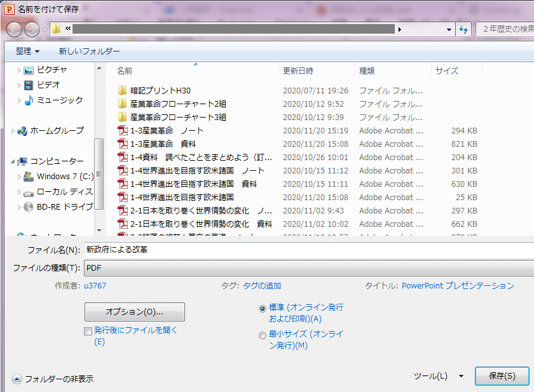This screenshot has height=392, width=534.
Task: Open the BD-RE ドライブ icon
Action: point(29,207)
